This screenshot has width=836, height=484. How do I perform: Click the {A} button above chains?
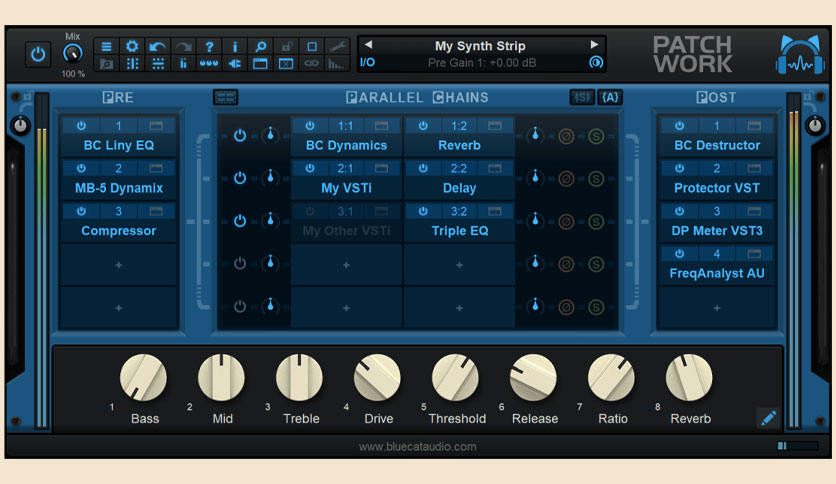(610, 97)
